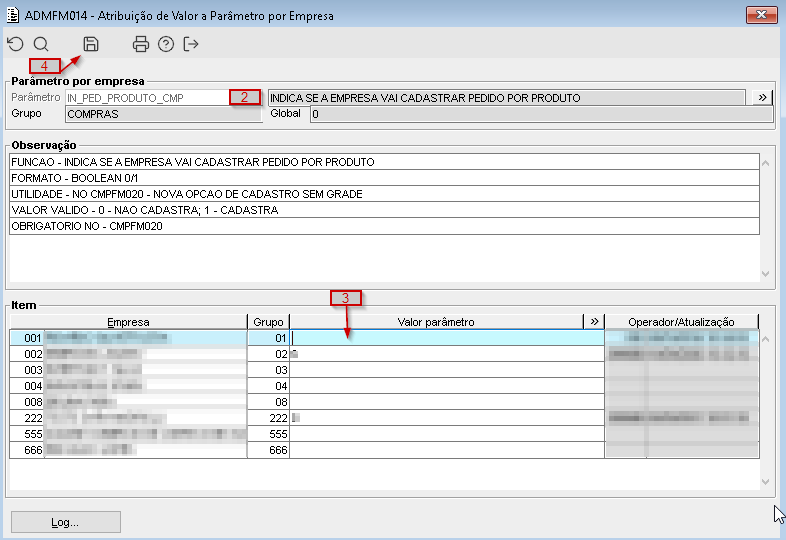Click the Valor parâmetro cell for group 555
The height and width of the screenshot is (540, 786).
(447, 434)
